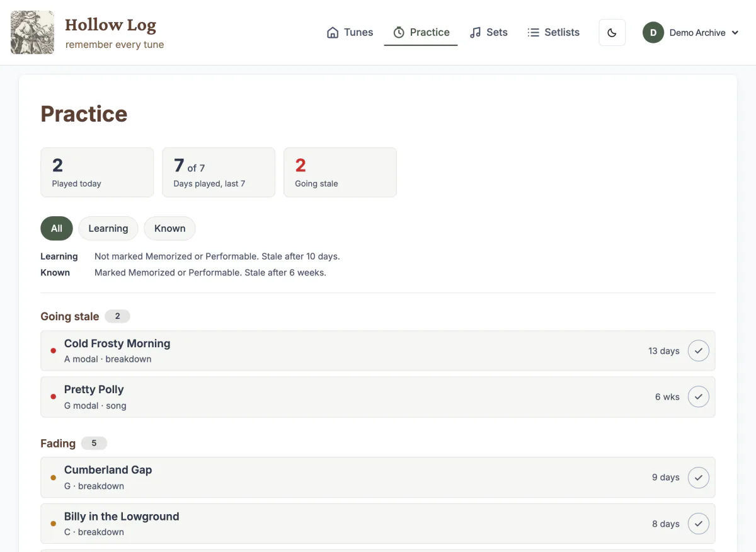Mark Pretty Polly as played
The width and height of the screenshot is (756, 552).
pyautogui.click(x=698, y=397)
